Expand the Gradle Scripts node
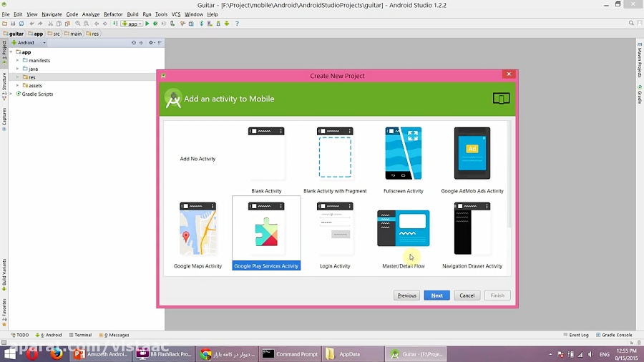The image size is (644, 362). [11, 94]
